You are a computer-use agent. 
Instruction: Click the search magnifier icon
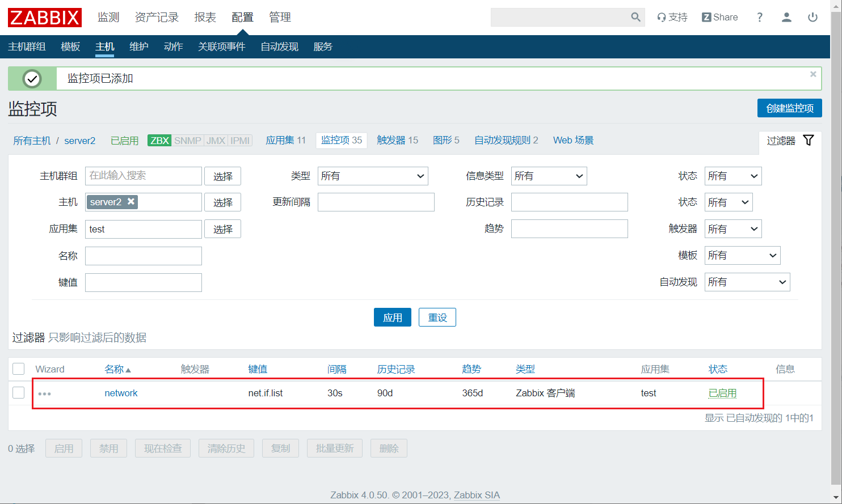(635, 18)
